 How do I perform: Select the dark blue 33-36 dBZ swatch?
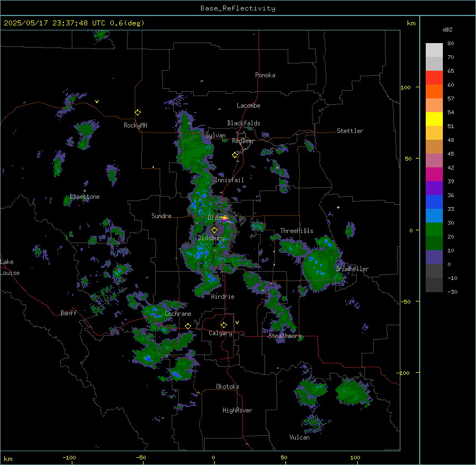tap(434, 202)
